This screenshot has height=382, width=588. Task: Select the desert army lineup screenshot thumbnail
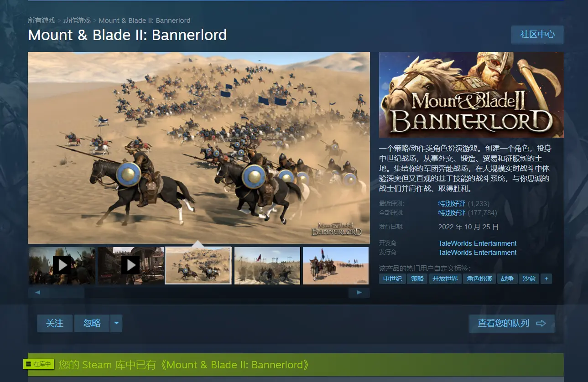[x=336, y=265]
